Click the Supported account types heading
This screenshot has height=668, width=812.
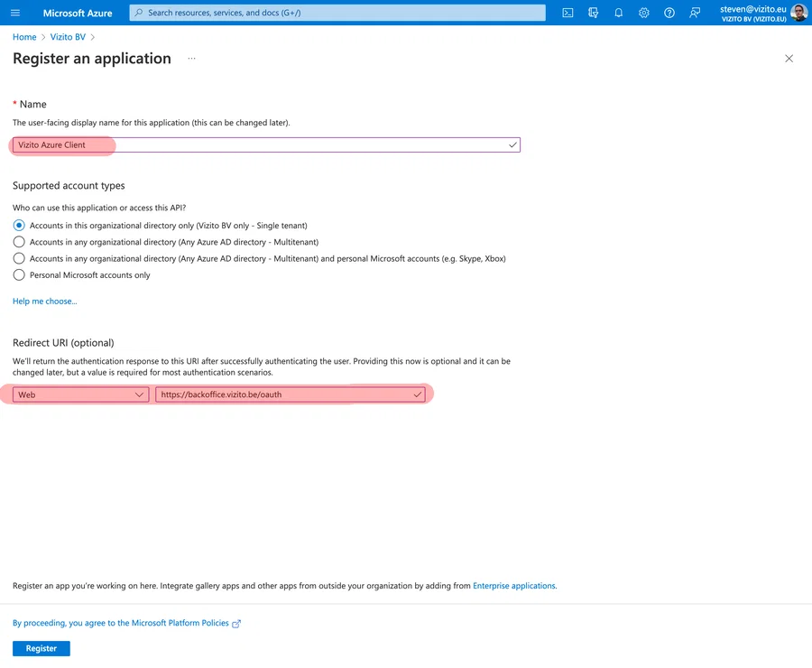[69, 186]
